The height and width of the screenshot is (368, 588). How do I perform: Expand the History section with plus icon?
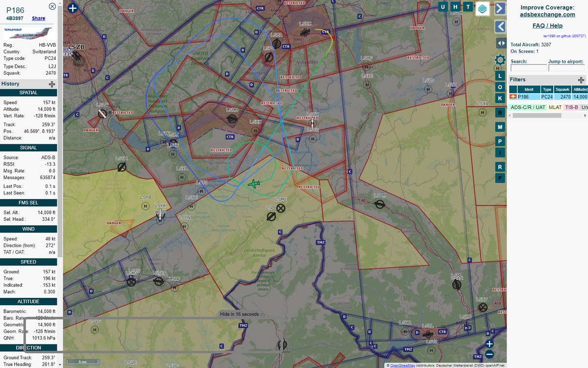(52, 84)
